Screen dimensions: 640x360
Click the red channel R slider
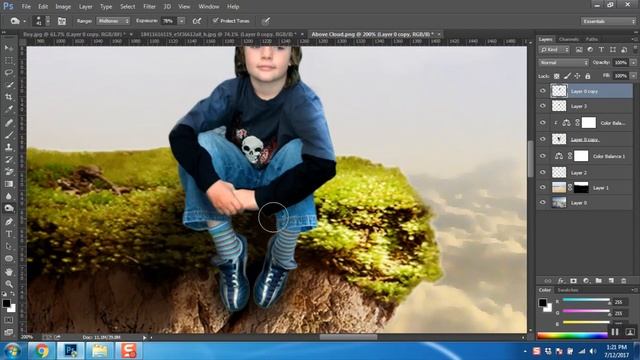click(587, 300)
